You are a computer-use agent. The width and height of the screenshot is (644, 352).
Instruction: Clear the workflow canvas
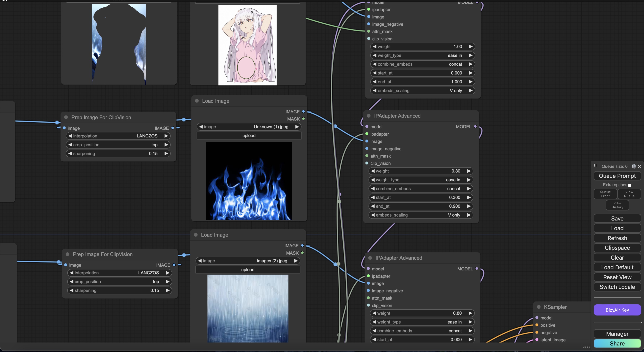click(x=617, y=258)
